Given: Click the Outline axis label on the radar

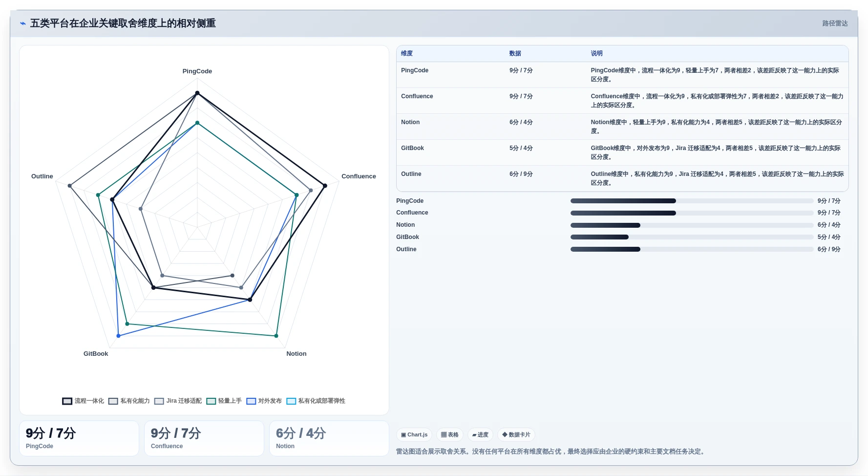Looking at the screenshot, I should click(x=42, y=176).
